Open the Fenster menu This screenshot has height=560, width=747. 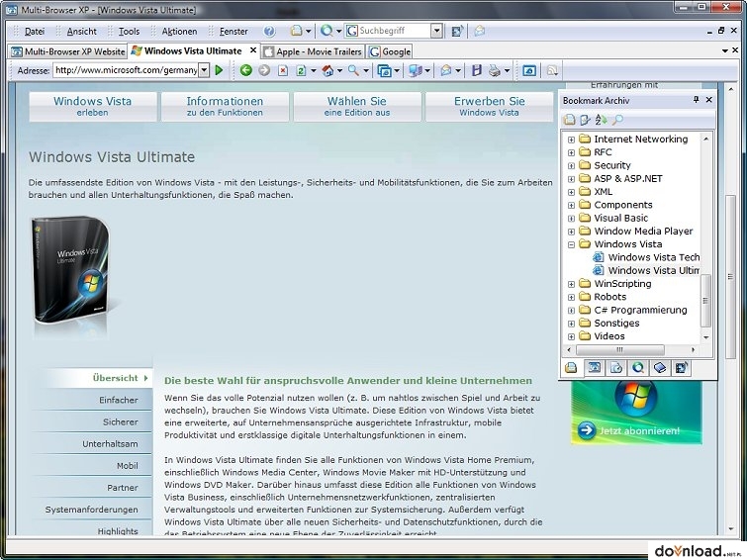tap(233, 32)
